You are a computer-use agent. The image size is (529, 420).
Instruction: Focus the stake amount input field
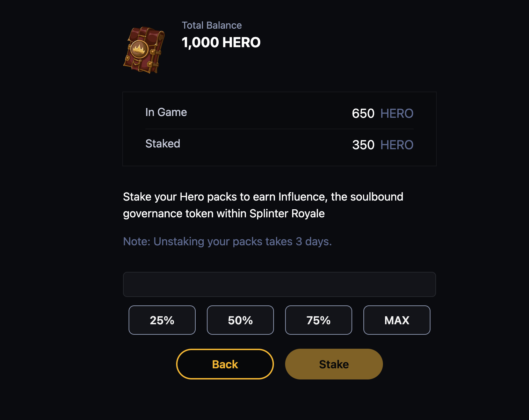pyautogui.click(x=280, y=284)
